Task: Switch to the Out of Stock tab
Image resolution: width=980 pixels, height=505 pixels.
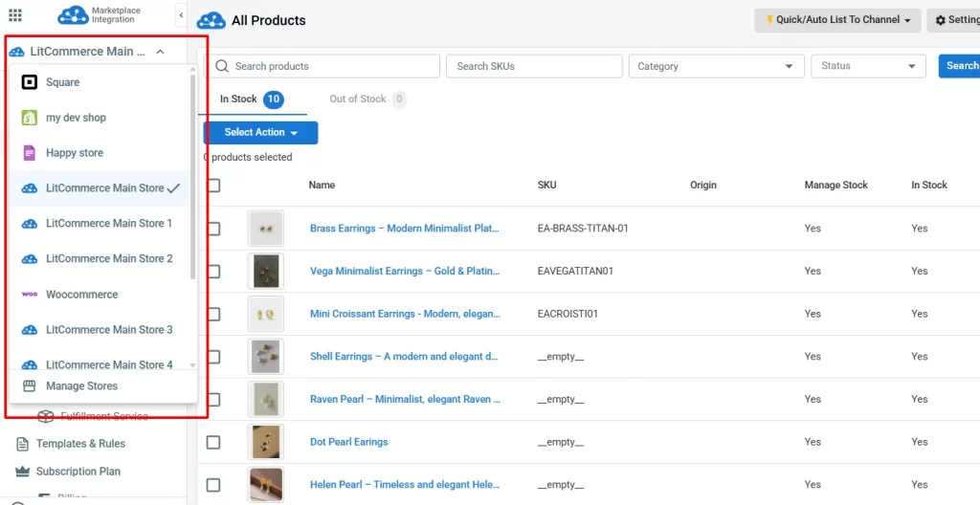Action: pos(367,99)
